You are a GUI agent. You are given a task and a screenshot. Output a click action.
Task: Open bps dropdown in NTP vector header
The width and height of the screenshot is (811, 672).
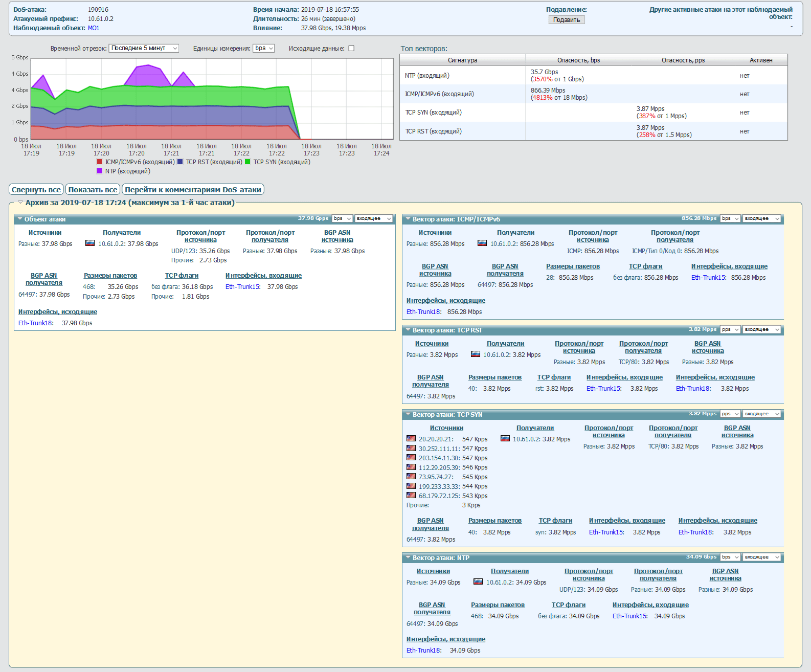[730, 557]
